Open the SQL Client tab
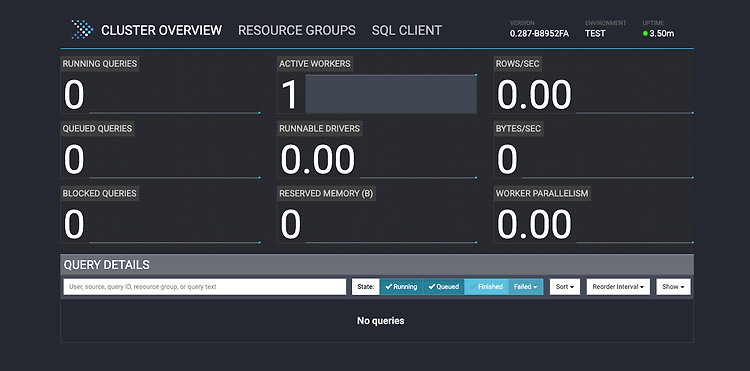The image size is (750, 371). [x=407, y=30]
